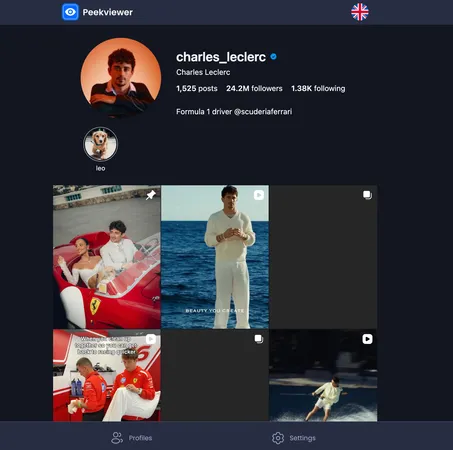Open the white outfit sea video post
Screen dimensions: 453x450
pyautogui.click(x=215, y=257)
